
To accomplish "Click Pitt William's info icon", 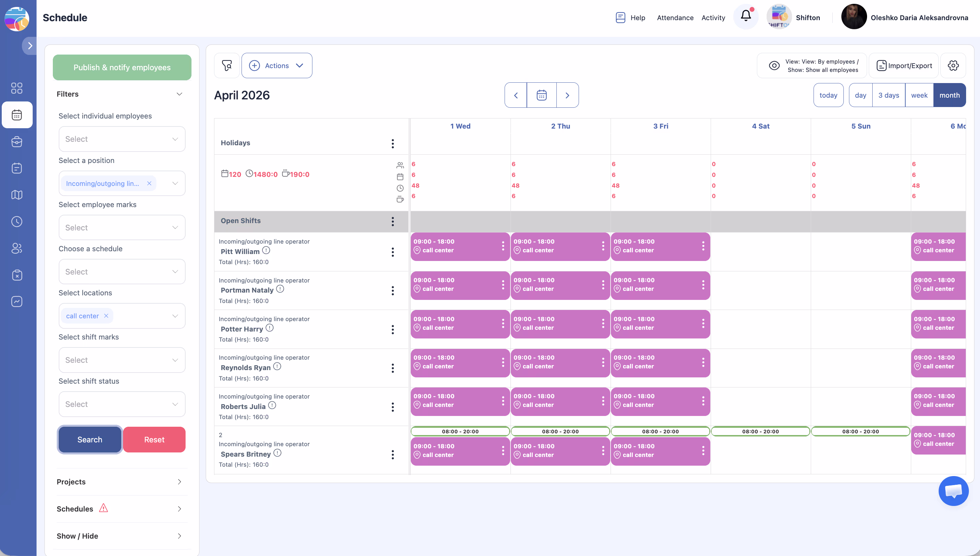I will tap(266, 251).
